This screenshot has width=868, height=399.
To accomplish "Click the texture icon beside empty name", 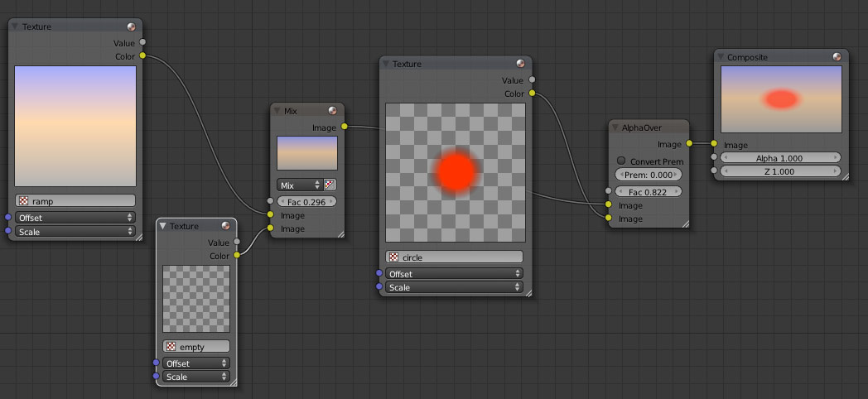I will 171,347.
